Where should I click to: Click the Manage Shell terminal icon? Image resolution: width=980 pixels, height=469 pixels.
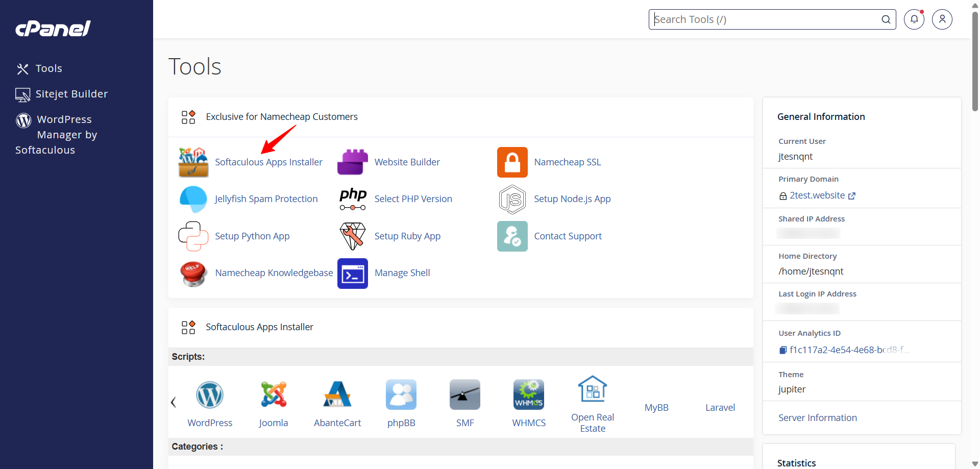pos(353,274)
